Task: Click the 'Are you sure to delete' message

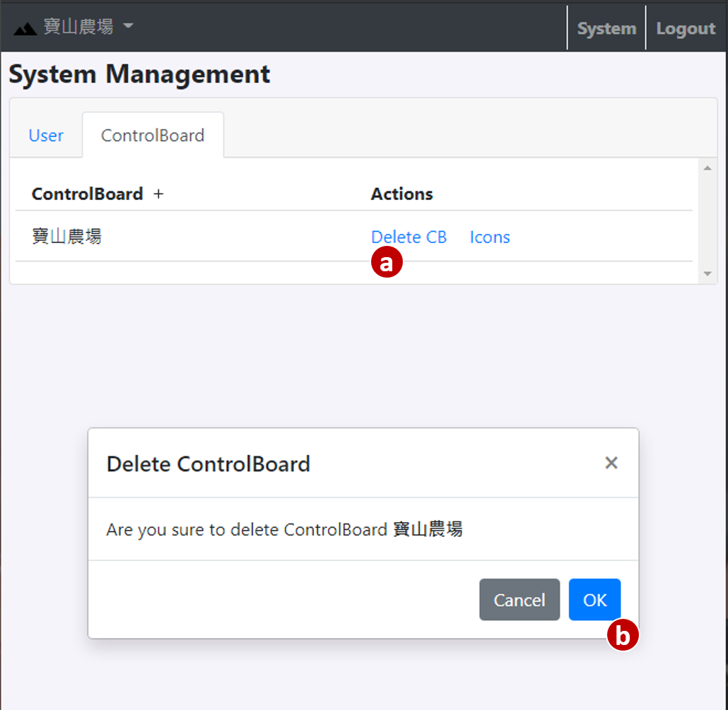Action: [284, 529]
